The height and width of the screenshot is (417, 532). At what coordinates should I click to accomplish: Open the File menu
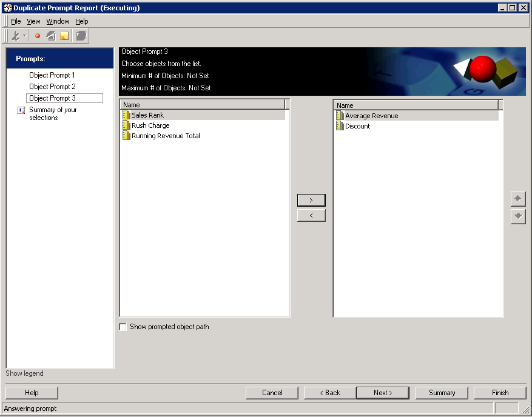[15, 21]
